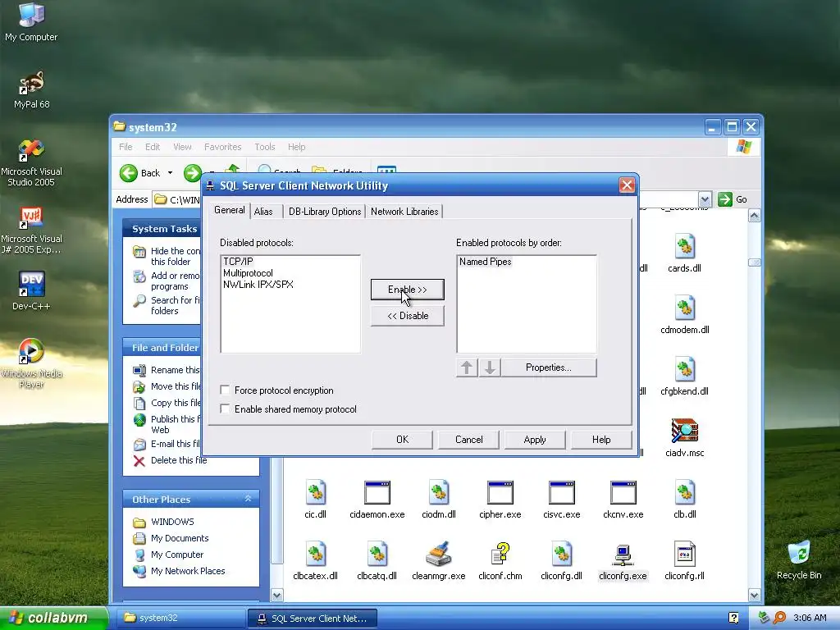Open the Network Libraries tab
The height and width of the screenshot is (630, 840).
404,212
